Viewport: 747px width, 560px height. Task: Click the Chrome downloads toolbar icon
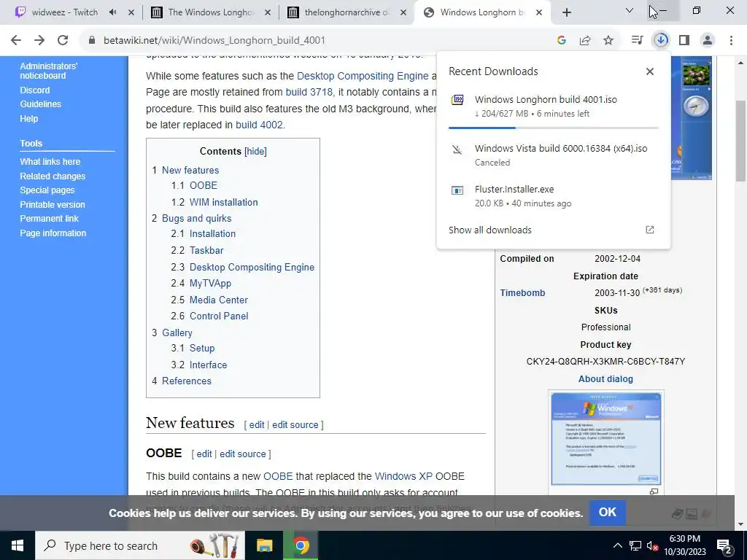pos(661,41)
